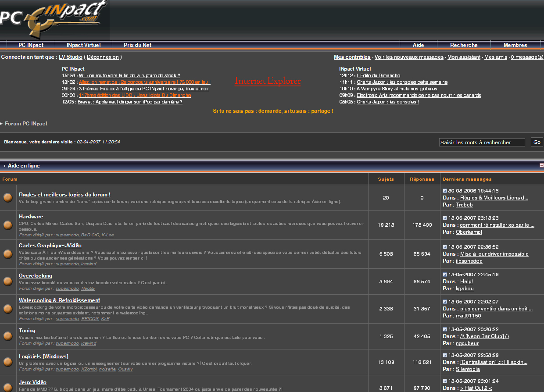This screenshot has height=392, width=544.
Task: Click the arrow next to Forum PC INpact
Action: (x=2, y=124)
